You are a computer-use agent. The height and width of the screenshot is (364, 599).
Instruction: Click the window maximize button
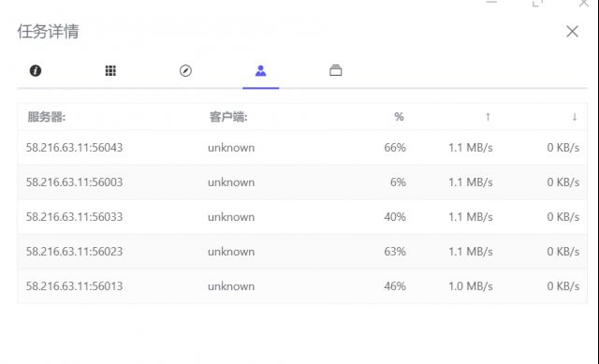coord(537,3)
